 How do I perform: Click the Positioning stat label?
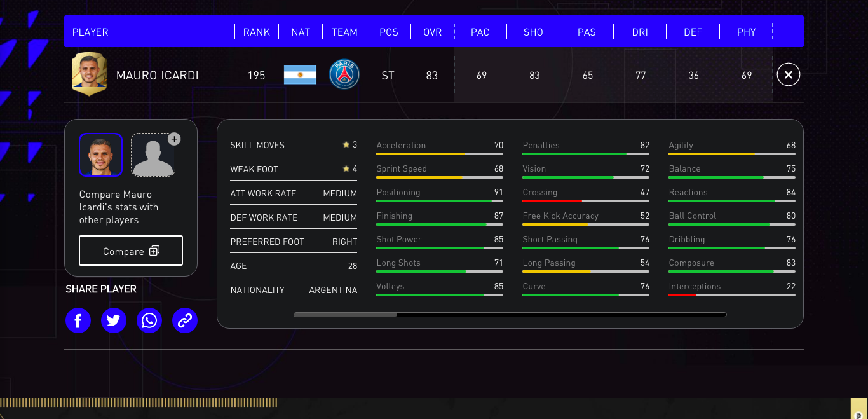[x=398, y=192]
